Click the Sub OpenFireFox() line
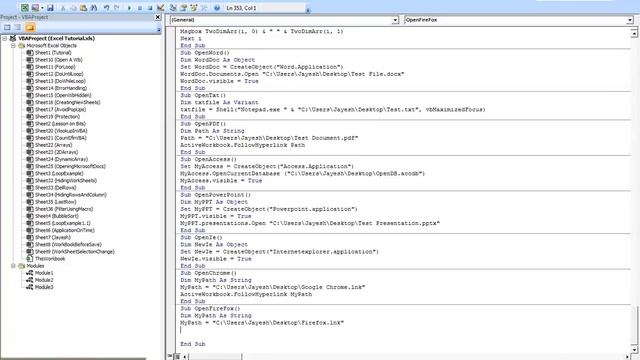Image resolution: width=640 pixels, height=360 pixels. tap(210, 309)
